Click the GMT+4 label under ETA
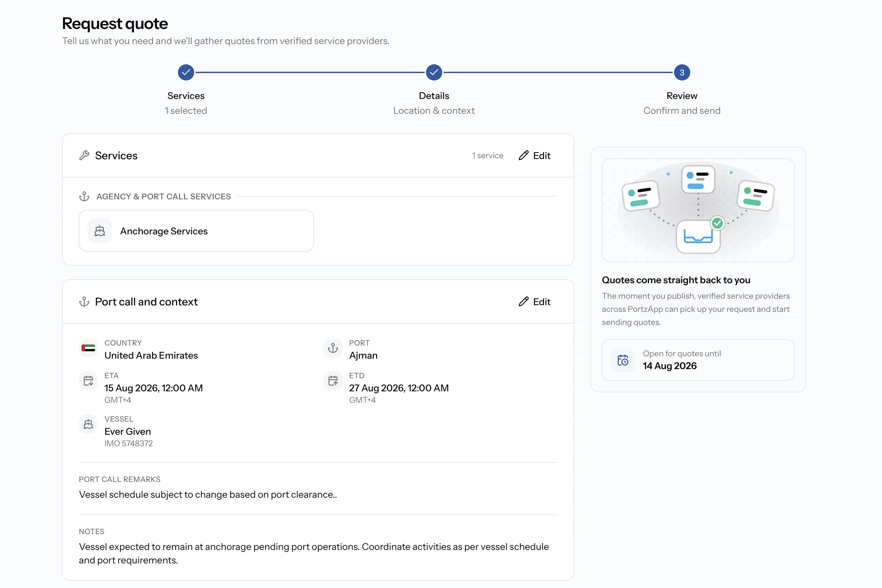 118,400
